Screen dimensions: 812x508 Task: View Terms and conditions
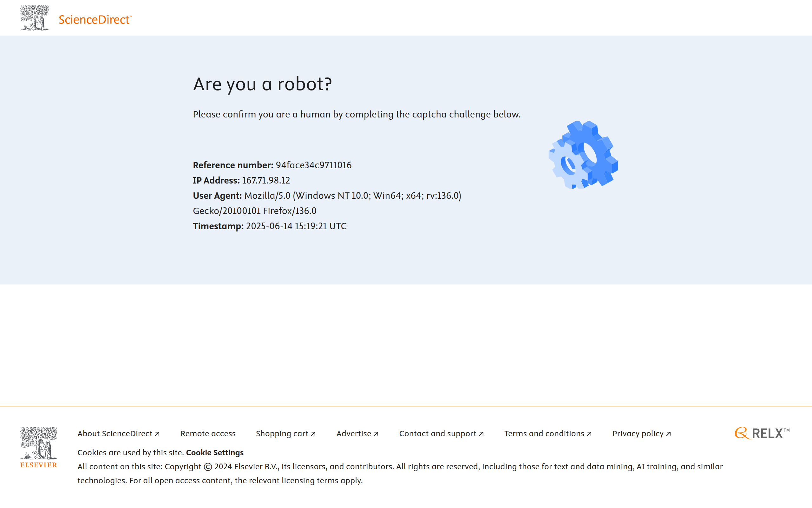coord(548,433)
